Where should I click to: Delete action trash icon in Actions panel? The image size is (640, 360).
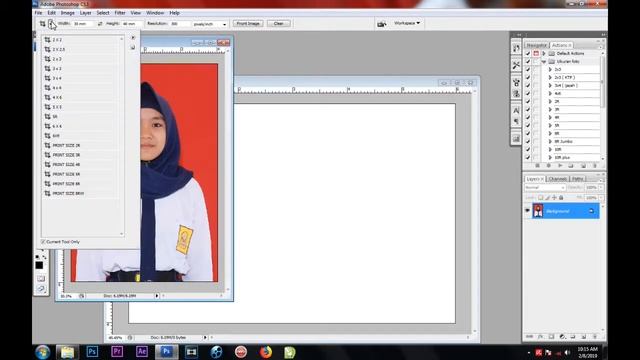point(594,166)
